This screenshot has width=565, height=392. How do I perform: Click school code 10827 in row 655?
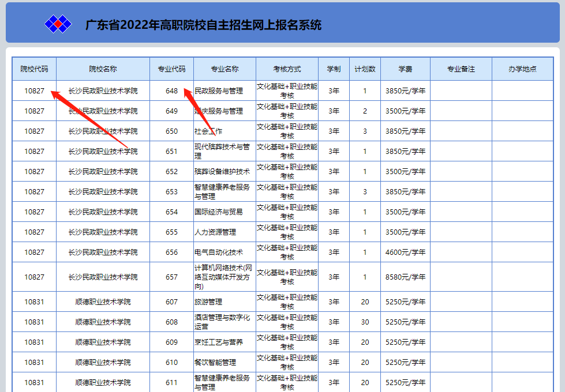[x=34, y=232]
